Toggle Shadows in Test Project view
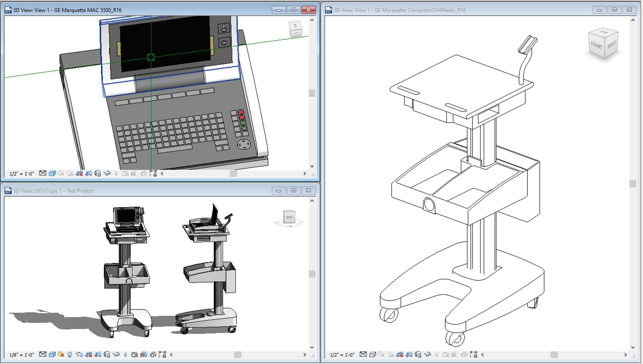The height and width of the screenshot is (364, 643). pos(70,354)
